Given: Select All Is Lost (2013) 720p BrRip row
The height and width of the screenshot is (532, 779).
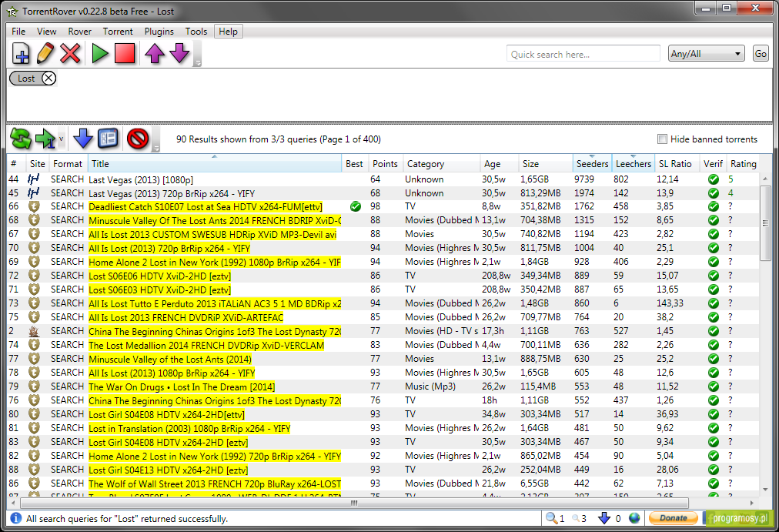Looking at the screenshot, I should click(x=383, y=248).
